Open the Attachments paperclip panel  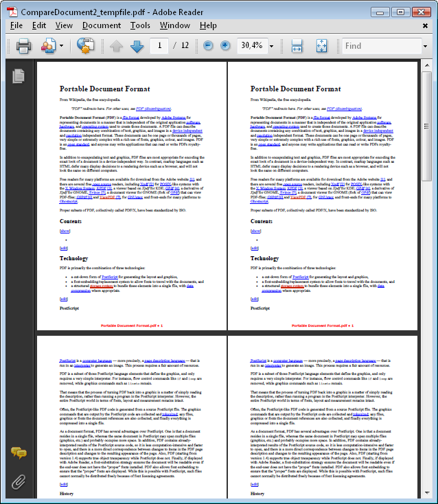click(18, 481)
